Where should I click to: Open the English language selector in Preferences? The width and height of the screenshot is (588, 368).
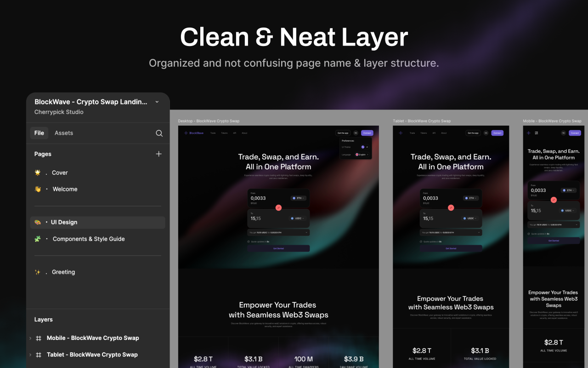(362, 155)
